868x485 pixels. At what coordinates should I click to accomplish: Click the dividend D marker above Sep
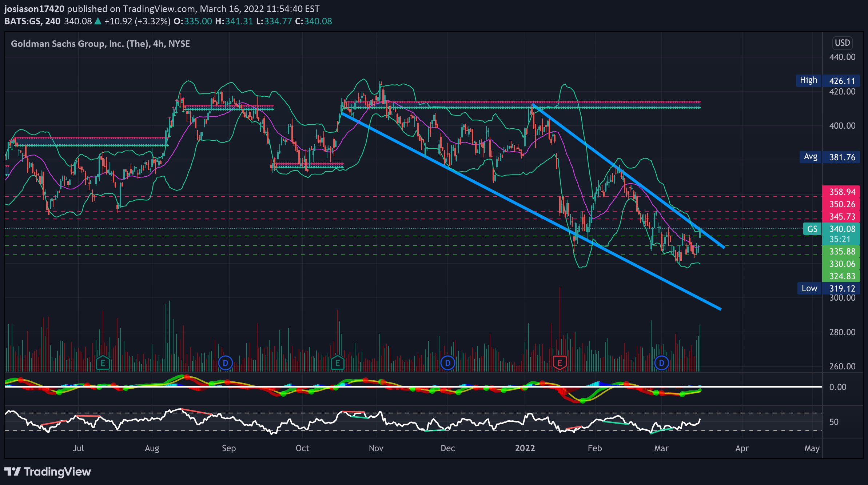coord(226,363)
